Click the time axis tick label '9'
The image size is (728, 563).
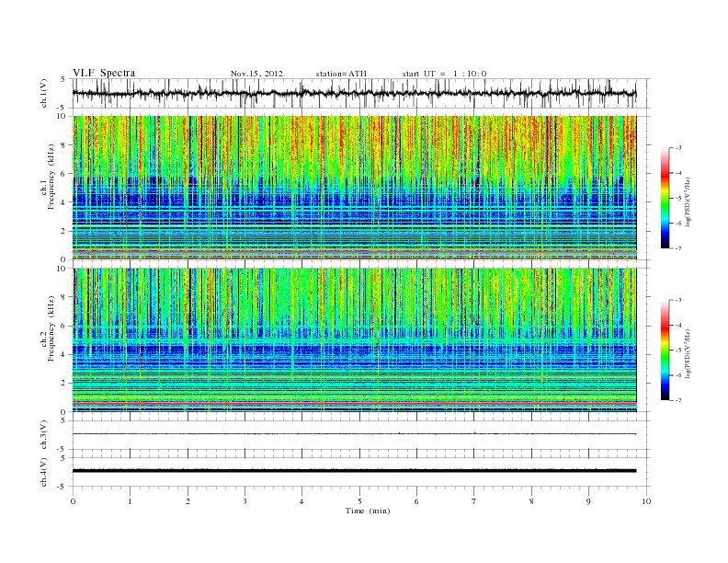[x=588, y=501]
